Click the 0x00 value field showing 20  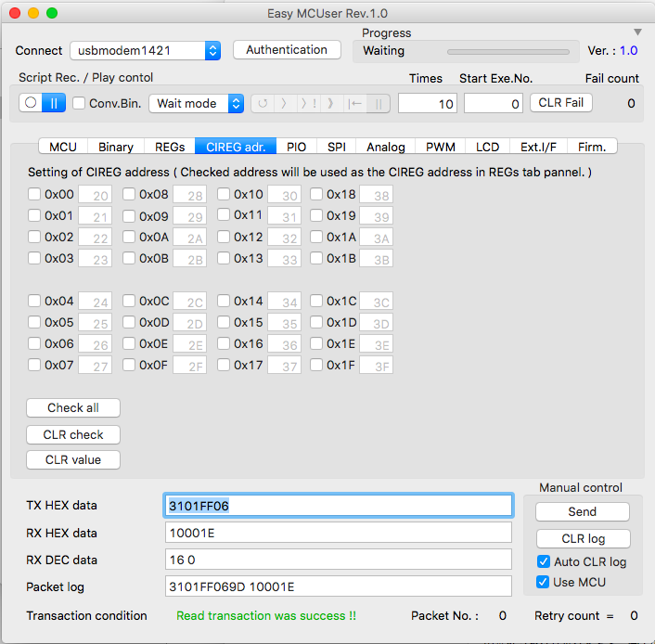(x=96, y=194)
